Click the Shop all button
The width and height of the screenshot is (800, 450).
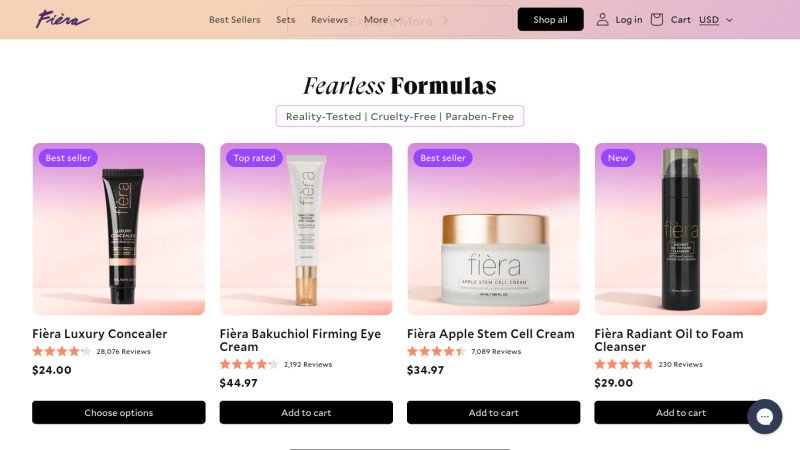point(550,19)
